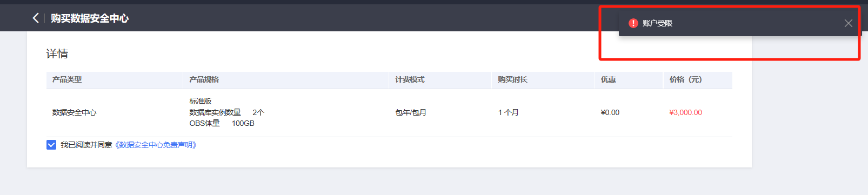Select the 优惠 column header
The height and width of the screenshot is (195, 868).
pyautogui.click(x=608, y=79)
